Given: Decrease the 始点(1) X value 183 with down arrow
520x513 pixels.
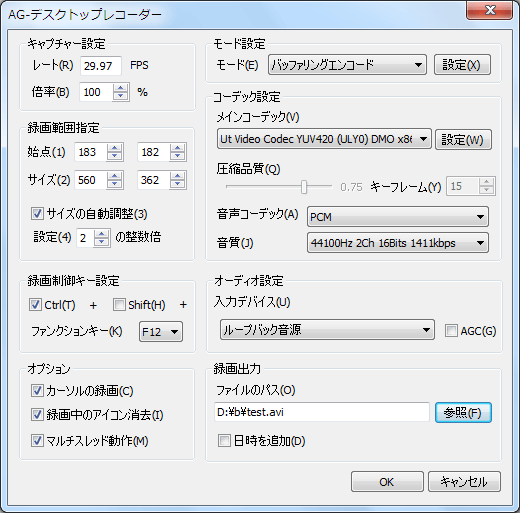Looking at the screenshot, I should coord(114,156).
